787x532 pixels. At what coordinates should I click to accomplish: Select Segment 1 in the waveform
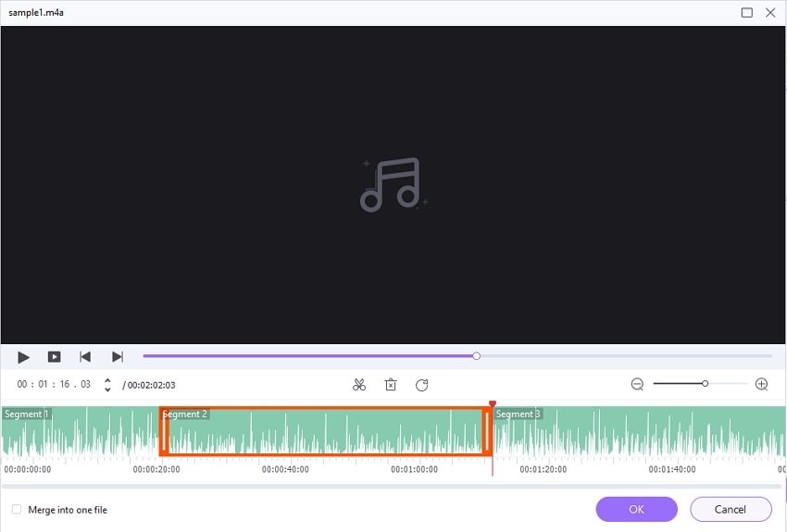click(x=81, y=431)
